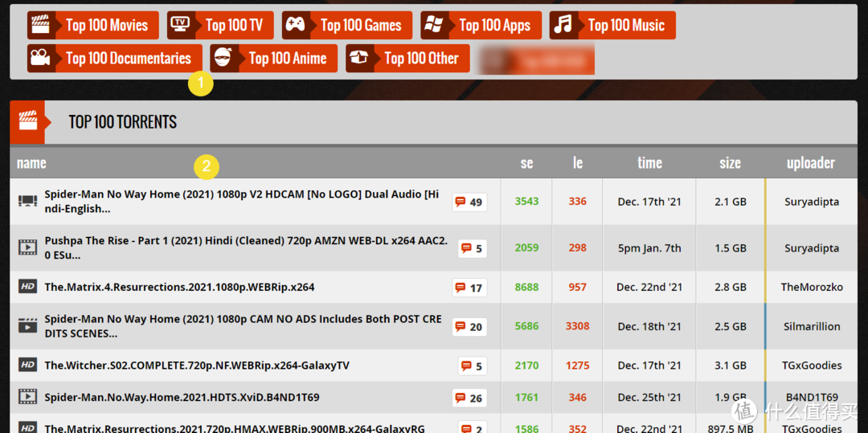
Task: Click the clapperboard icon on Top 100 Movies
Action: (40, 26)
